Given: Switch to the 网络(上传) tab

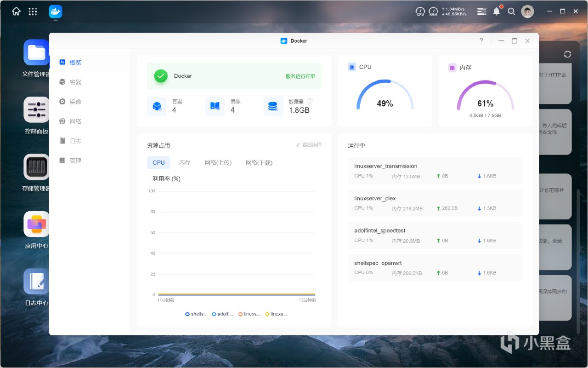Looking at the screenshot, I should pyautogui.click(x=218, y=162).
